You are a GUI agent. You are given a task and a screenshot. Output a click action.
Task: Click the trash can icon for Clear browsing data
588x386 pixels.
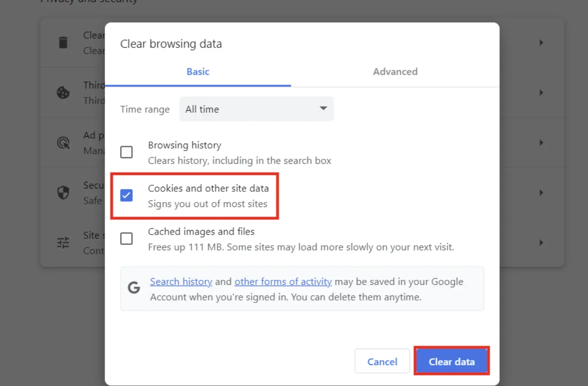63,42
